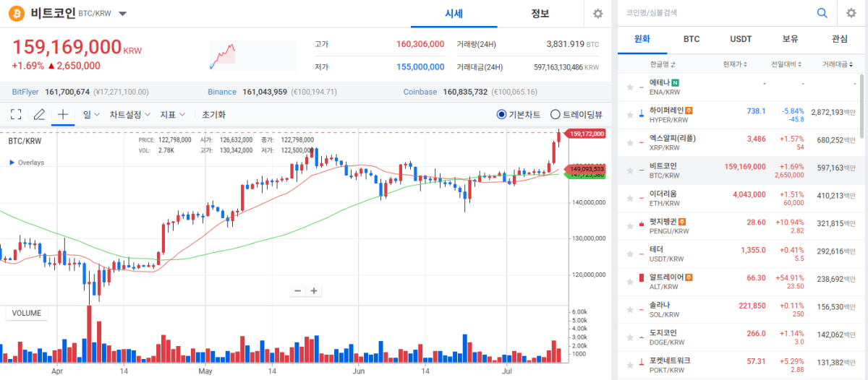Viewport: 868px width, 380px height.
Task: Favorite the 도지코인 DOGE/KRW star
Action: pyautogui.click(x=630, y=337)
